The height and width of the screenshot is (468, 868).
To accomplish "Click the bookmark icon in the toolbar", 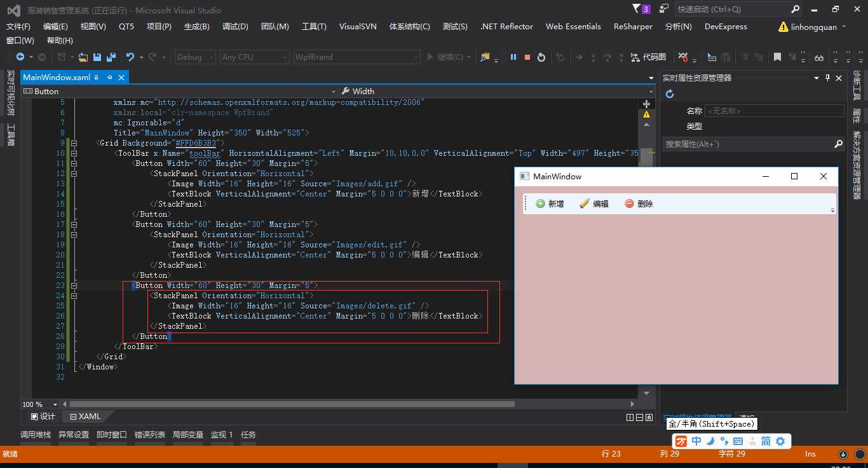I will click(777, 57).
